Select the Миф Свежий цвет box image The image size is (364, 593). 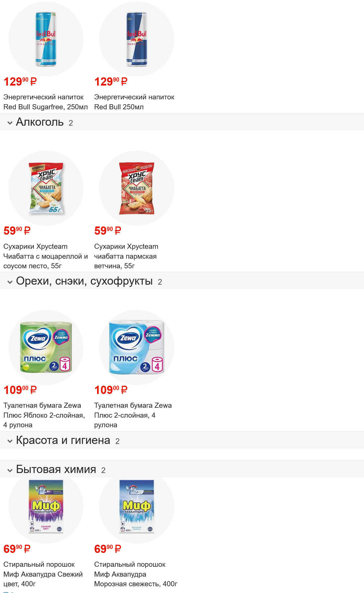coord(46,507)
